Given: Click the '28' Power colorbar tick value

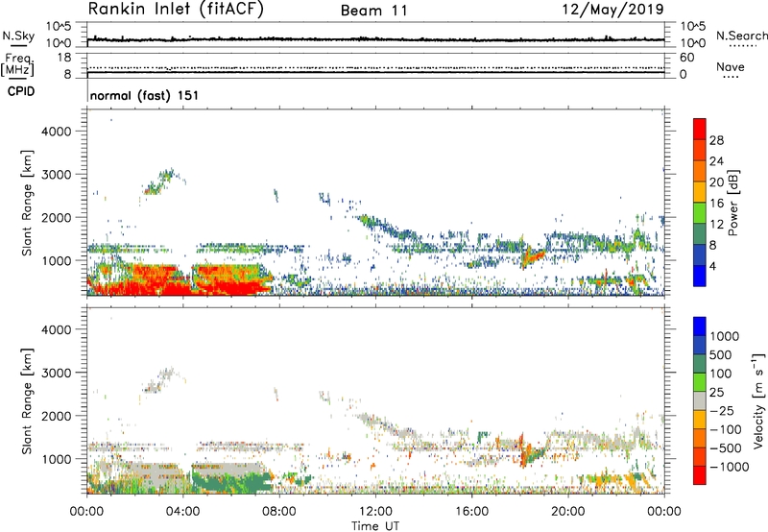Looking at the screenshot, I should pos(716,140).
